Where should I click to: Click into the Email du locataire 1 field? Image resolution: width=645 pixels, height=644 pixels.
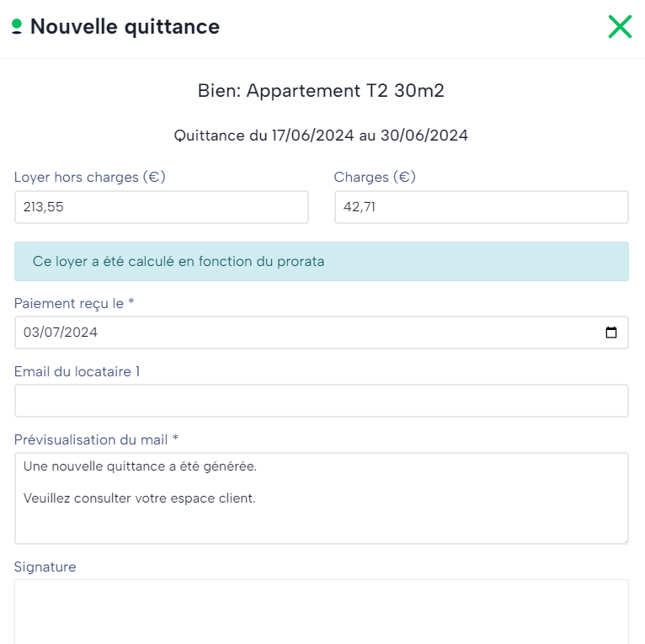(321, 401)
